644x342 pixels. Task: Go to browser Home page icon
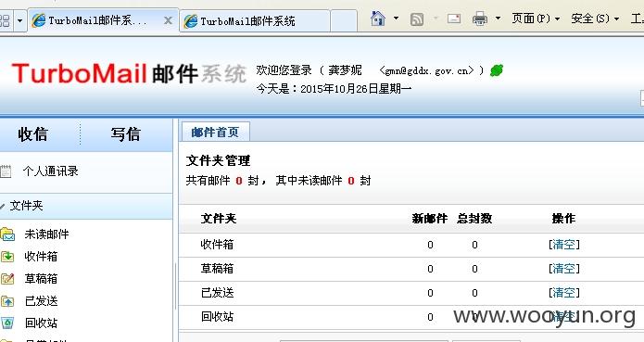[x=378, y=19]
